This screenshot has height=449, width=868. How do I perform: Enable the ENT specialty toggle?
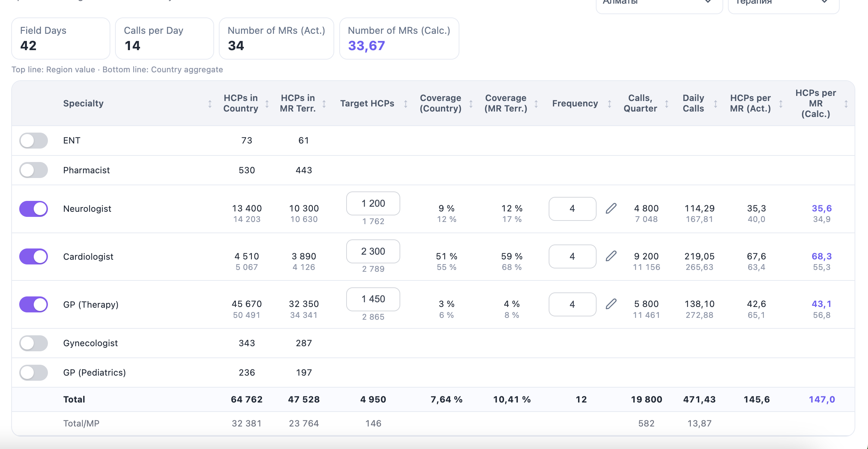[x=33, y=141]
